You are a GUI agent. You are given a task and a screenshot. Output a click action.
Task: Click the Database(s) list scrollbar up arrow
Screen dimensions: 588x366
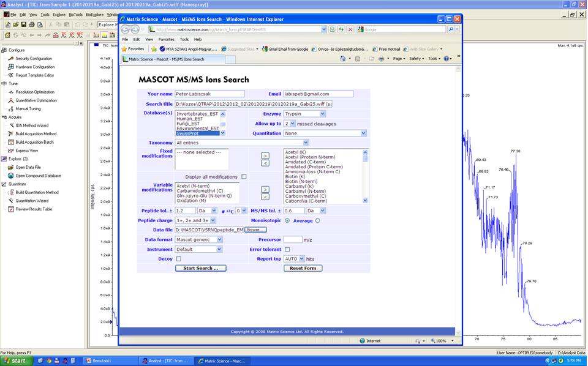(x=223, y=114)
